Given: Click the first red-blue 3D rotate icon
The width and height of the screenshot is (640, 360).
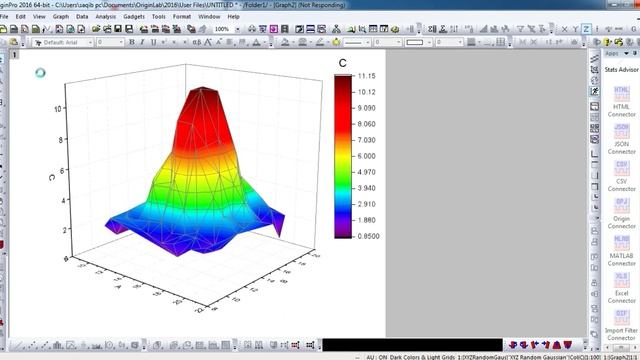Looking at the screenshot, I should pyautogui.click(x=513, y=345).
